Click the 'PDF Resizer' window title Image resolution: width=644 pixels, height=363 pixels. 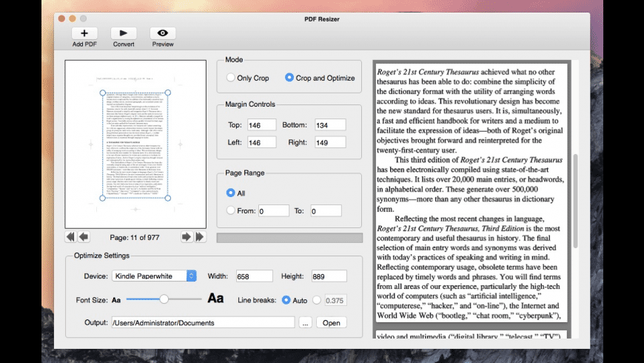(x=321, y=19)
